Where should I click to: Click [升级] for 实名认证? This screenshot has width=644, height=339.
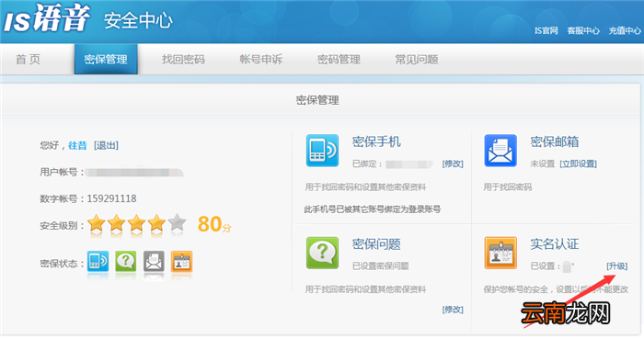click(617, 266)
